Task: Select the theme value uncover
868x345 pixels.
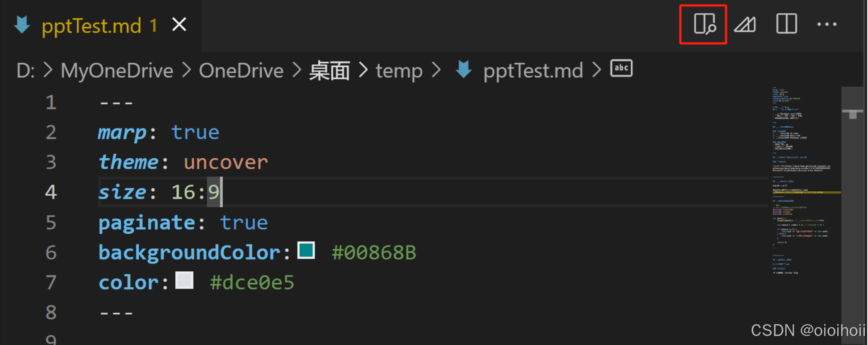Action: (x=226, y=162)
